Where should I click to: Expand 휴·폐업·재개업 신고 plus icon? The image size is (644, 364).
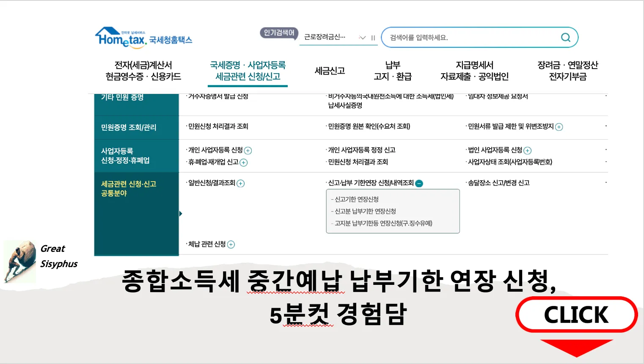243,163
